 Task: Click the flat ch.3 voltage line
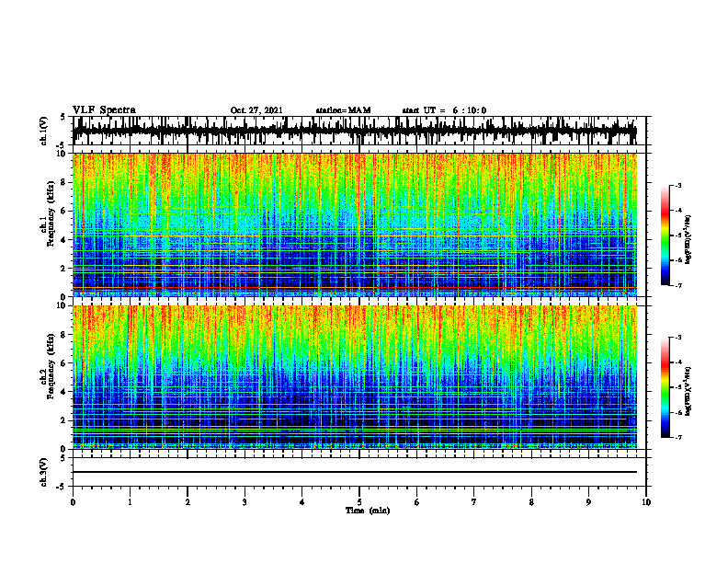354,472
